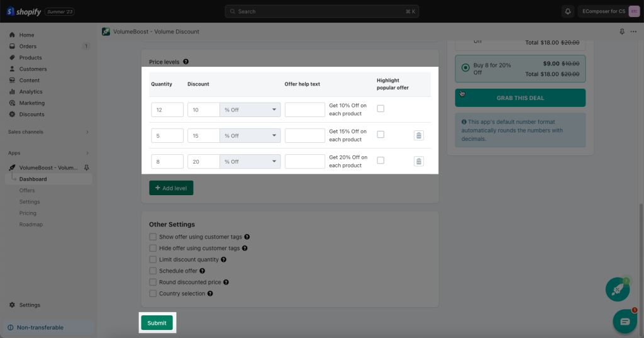Click the Settings gear icon in sidebar

tap(12, 305)
